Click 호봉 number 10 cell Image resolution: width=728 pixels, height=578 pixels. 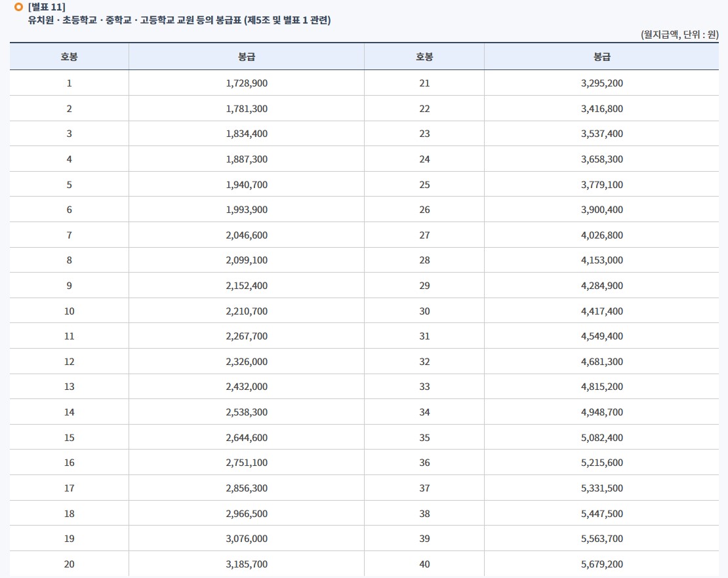tap(69, 311)
